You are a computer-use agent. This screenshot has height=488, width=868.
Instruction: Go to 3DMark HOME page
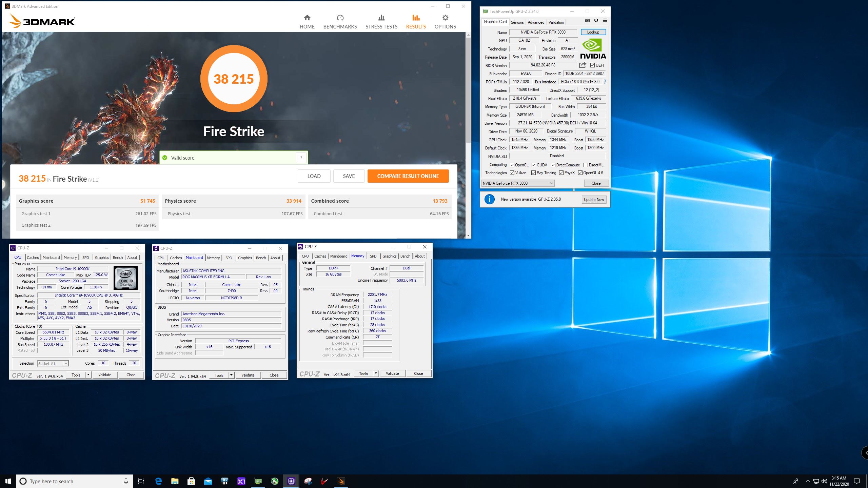307,22
